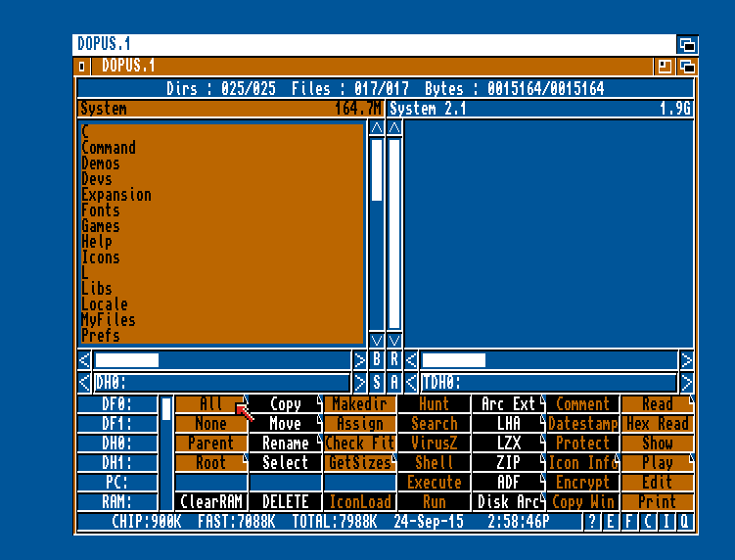Screen dimensions: 735x560
Task: Click the ? help icon in status bar
Action: click(x=592, y=522)
